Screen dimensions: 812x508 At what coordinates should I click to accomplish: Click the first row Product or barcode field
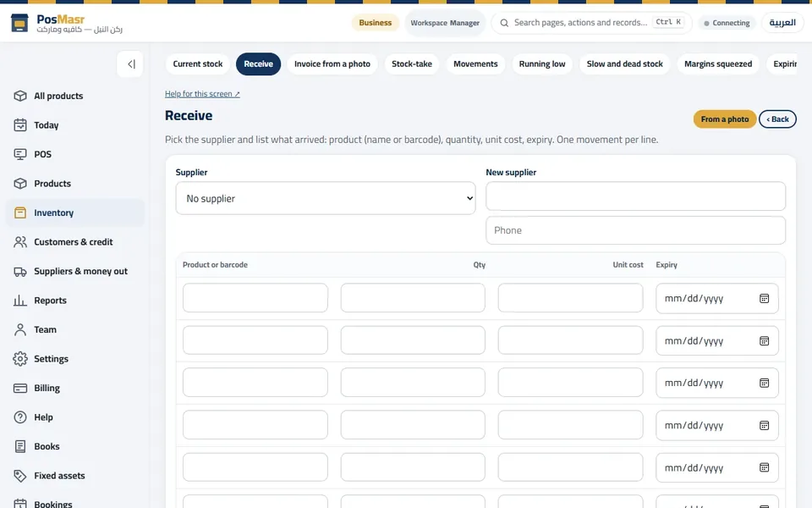click(x=255, y=298)
